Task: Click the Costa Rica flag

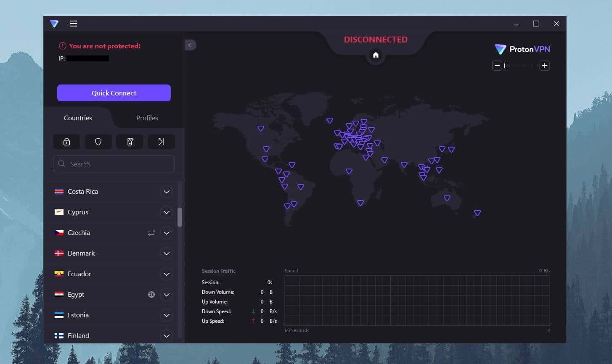Action: pyautogui.click(x=59, y=192)
